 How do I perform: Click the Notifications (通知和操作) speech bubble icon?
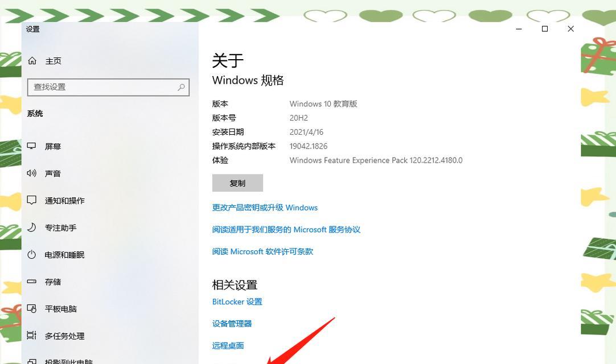coord(31,200)
